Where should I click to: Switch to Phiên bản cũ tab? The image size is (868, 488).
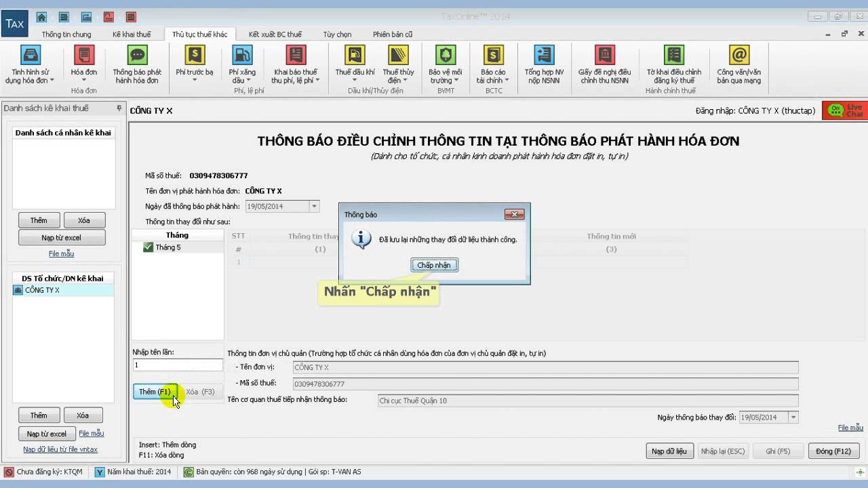[x=393, y=35]
